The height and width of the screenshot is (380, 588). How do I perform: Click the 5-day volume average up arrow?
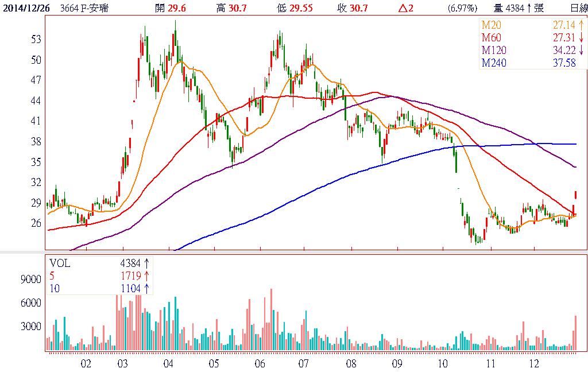tap(146, 276)
